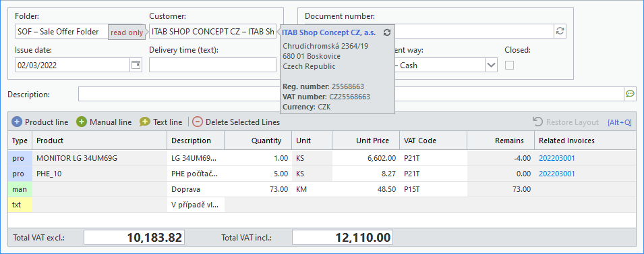The width and height of the screenshot is (644, 254).
Task: Click the -4.00 remains cell
Action: coord(500,158)
